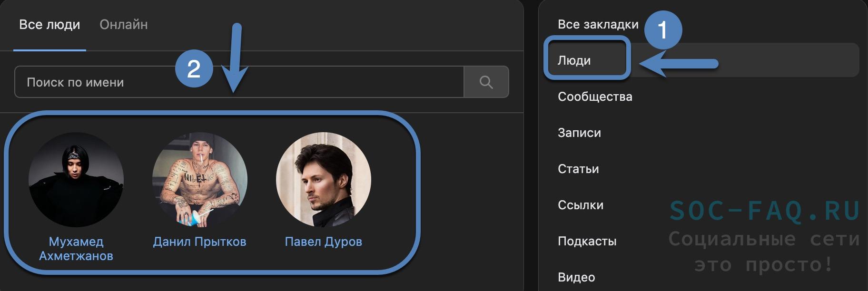Switch to the Все люди tab
The image size is (868, 291).
point(49,25)
